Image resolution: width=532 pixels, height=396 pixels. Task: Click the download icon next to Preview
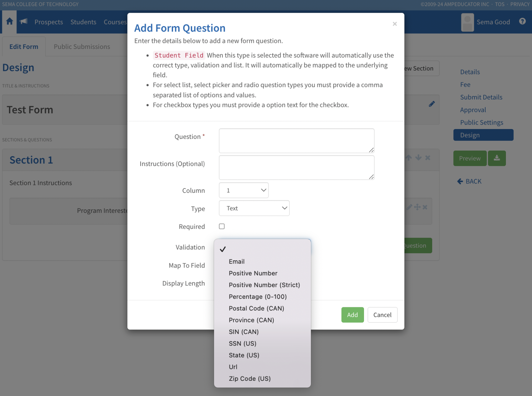pos(497,158)
